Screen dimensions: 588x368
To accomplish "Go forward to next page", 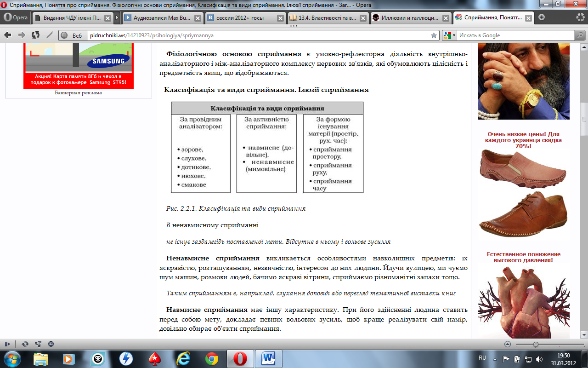I will [22, 35].
